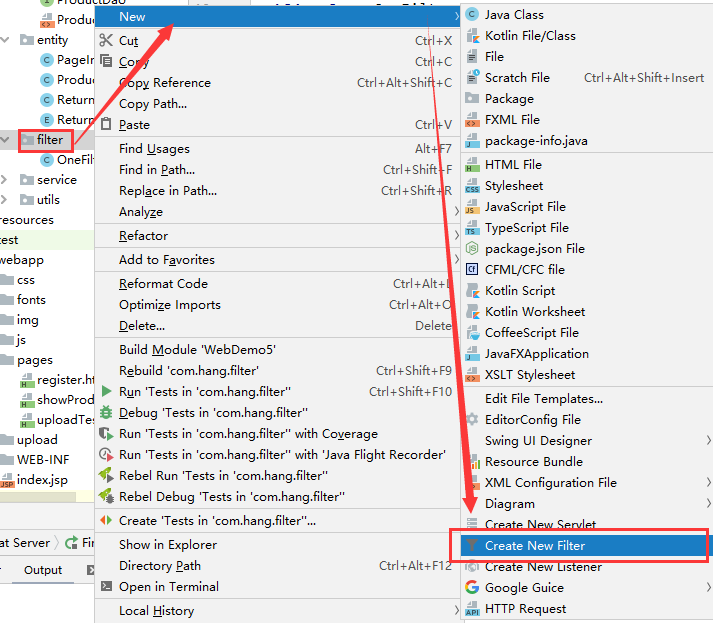
Task: Select Create New Listener
Action: point(587,567)
